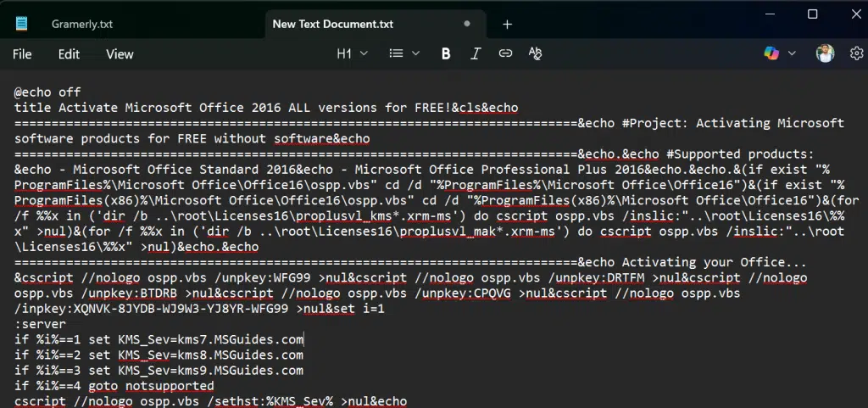Click the unsaved-changes dot on New Text Document tab
868x408 pixels.
[x=467, y=24]
